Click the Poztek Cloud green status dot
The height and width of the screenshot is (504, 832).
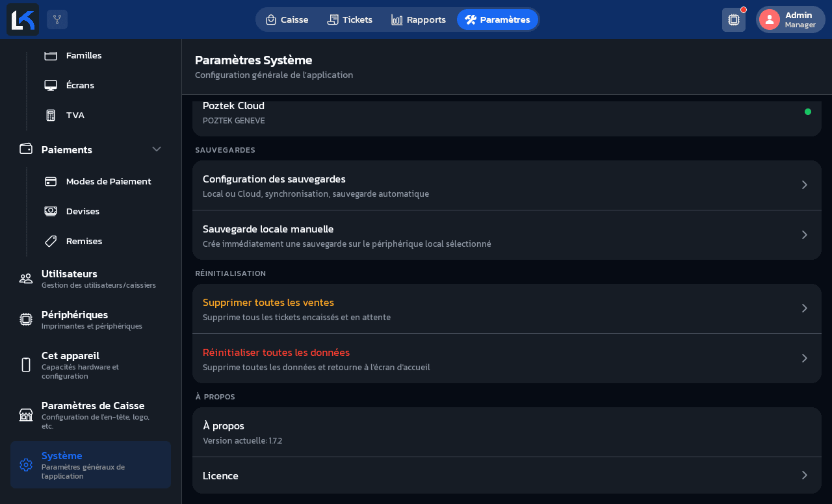(x=808, y=112)
